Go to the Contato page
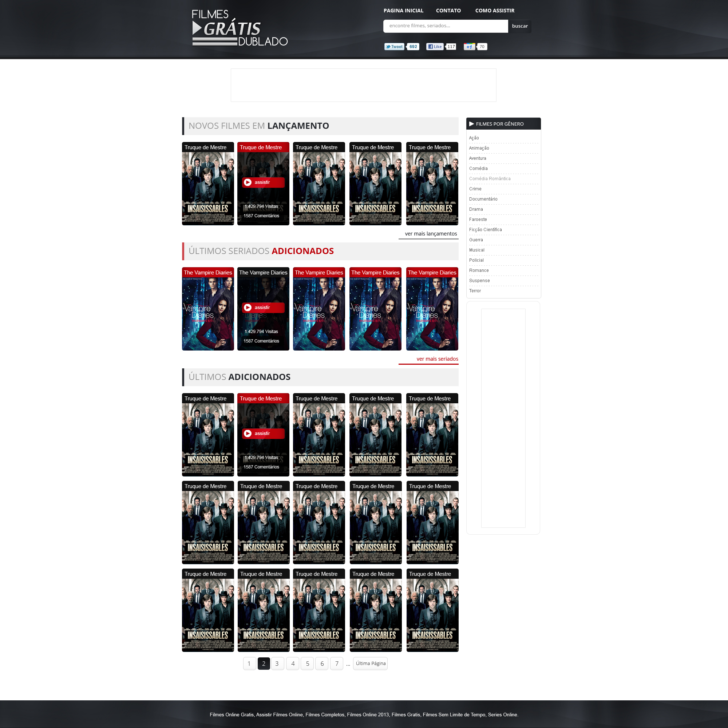This screenshot has width=728, height=728. coord(448,11)
